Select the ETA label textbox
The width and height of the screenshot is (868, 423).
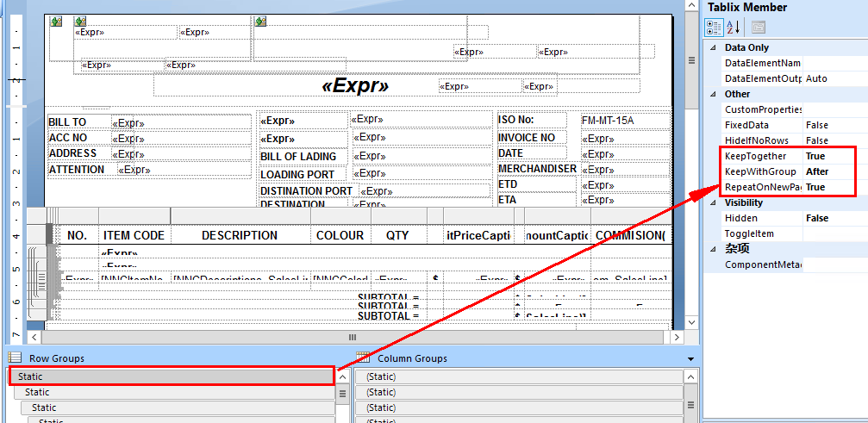(x=536, y=200)
